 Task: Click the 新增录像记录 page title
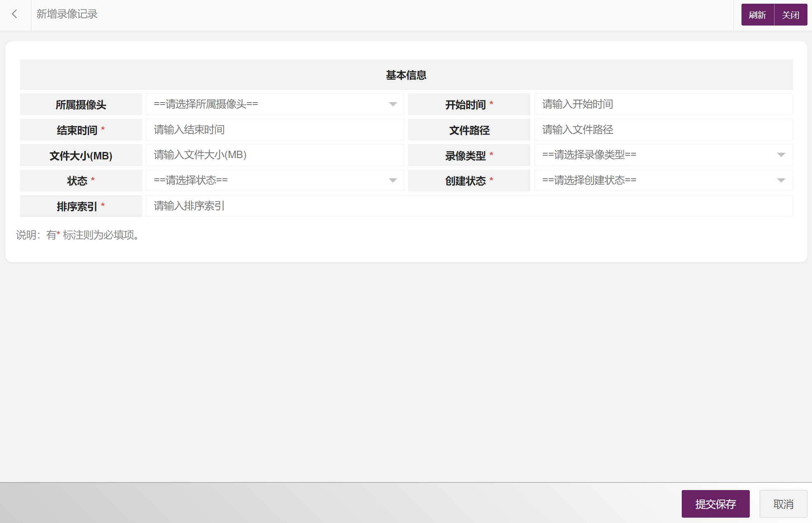click(x=67, y=14)
